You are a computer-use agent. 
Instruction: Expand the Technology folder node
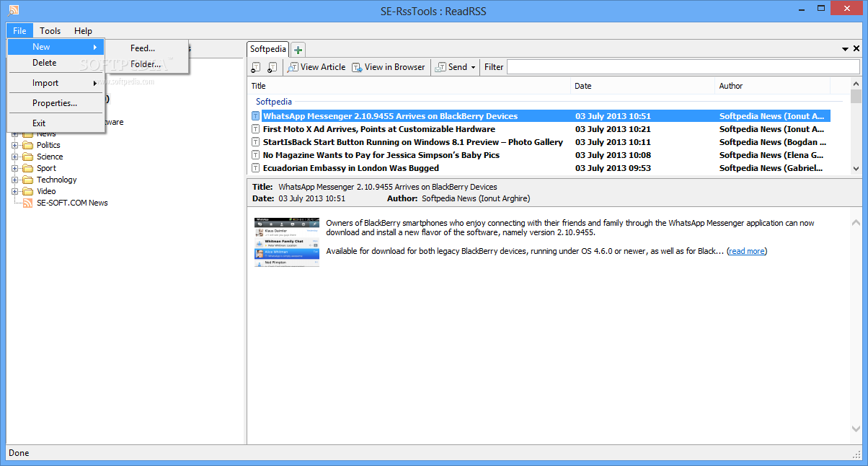[x=15, y=180]
